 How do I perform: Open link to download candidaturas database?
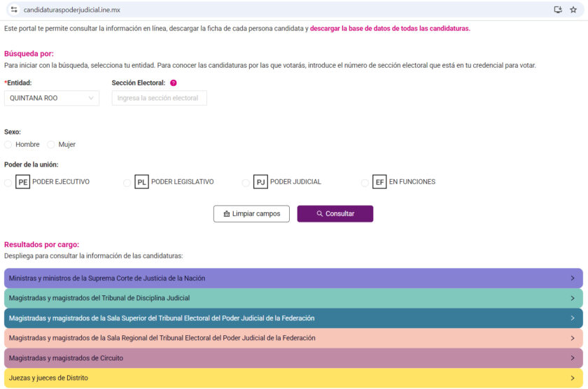coord(390,29)
